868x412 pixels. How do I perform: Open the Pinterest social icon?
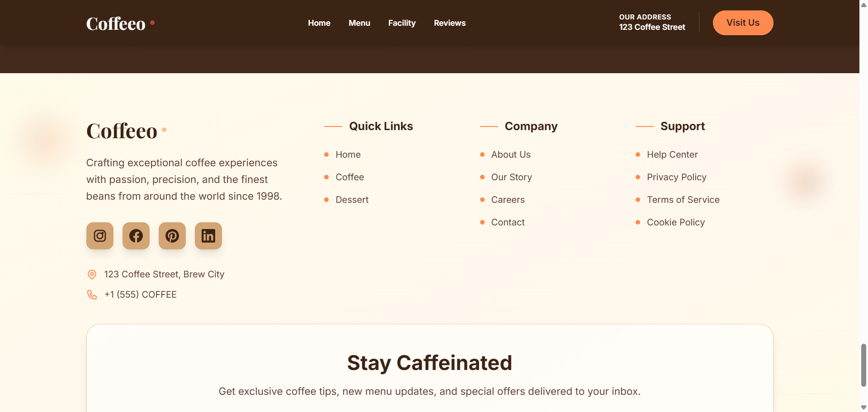[x=172, y=236]
